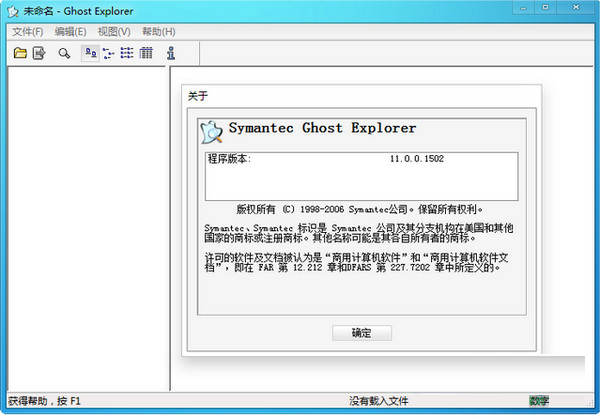The width and height of the screenshot is (600, 418).
Task: Open the 帮助(H) menu
Action: (x=158, y=31)
